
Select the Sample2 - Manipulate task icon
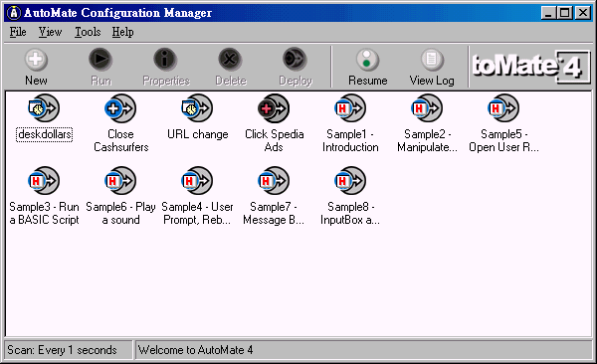pos(427,108)
